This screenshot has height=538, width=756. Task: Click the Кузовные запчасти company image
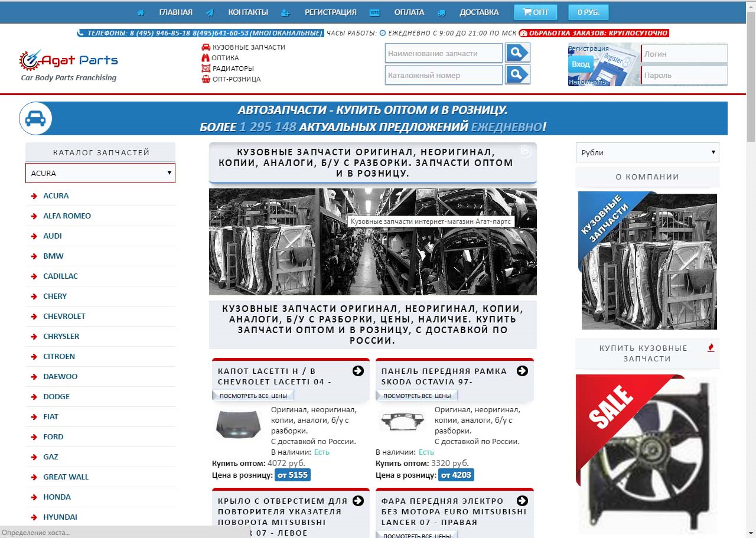[x=647, y=260]
